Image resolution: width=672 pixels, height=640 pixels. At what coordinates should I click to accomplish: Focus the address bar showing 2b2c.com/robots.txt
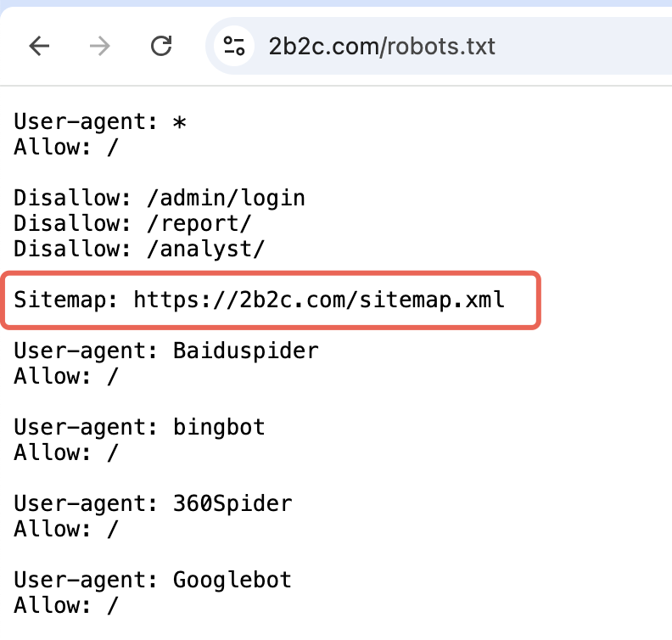tap(441, 46)
